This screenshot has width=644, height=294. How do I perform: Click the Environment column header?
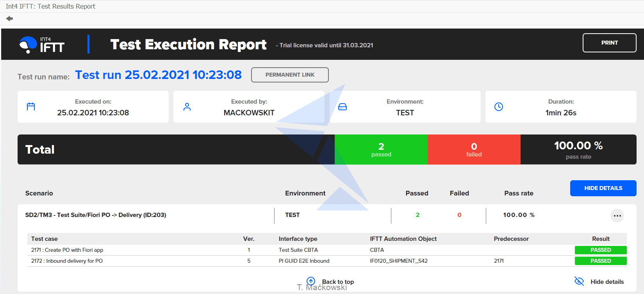305,193
